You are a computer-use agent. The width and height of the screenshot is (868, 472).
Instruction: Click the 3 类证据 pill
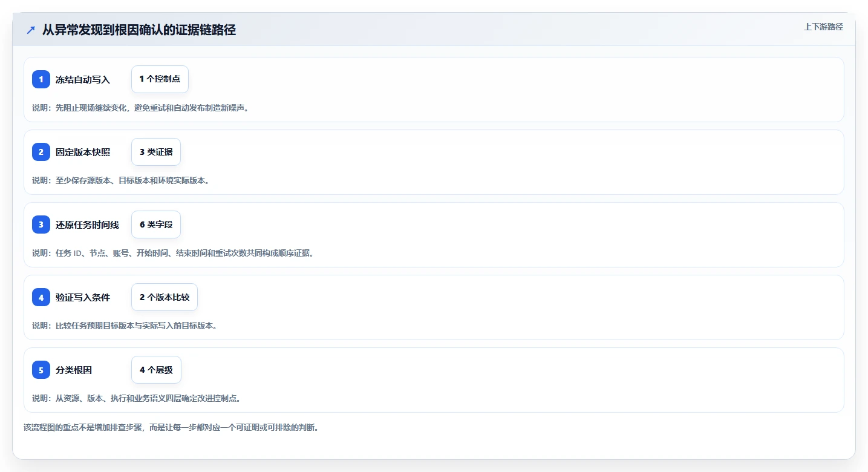[x=156, y=152]
